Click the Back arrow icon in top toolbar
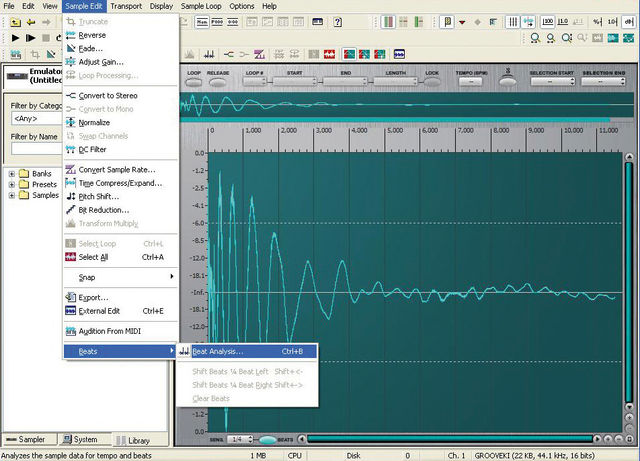Image resolution: width=640 pixels, height=461 pixels. (31, 22)
